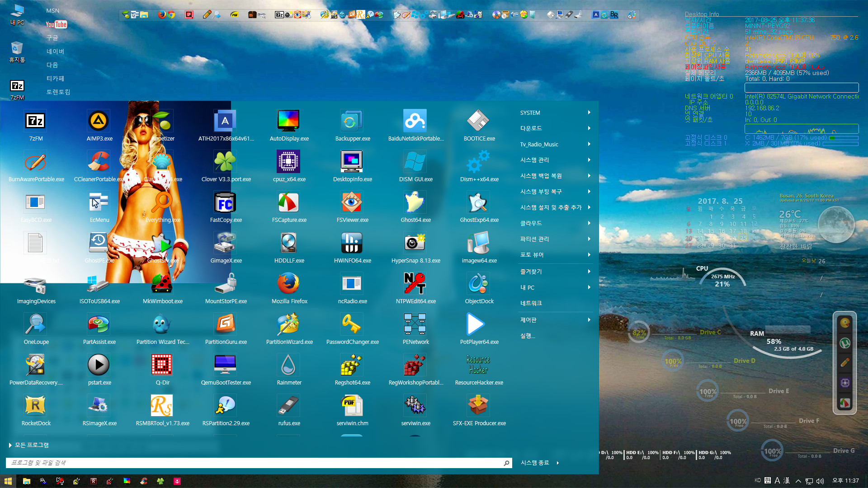This screenshot has width=868, height=488.
Task: Open HWiNFO64.exe
Action: tap(352, 248)
